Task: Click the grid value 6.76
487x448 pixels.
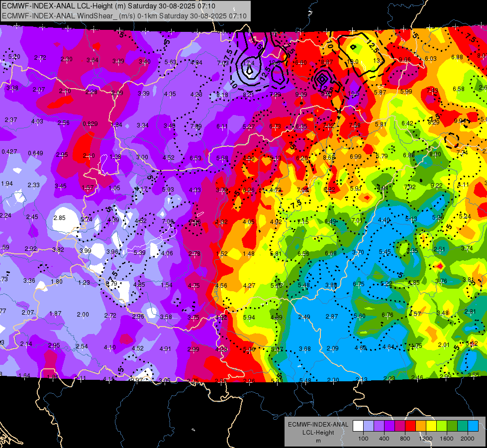Action: pos(388,315)
